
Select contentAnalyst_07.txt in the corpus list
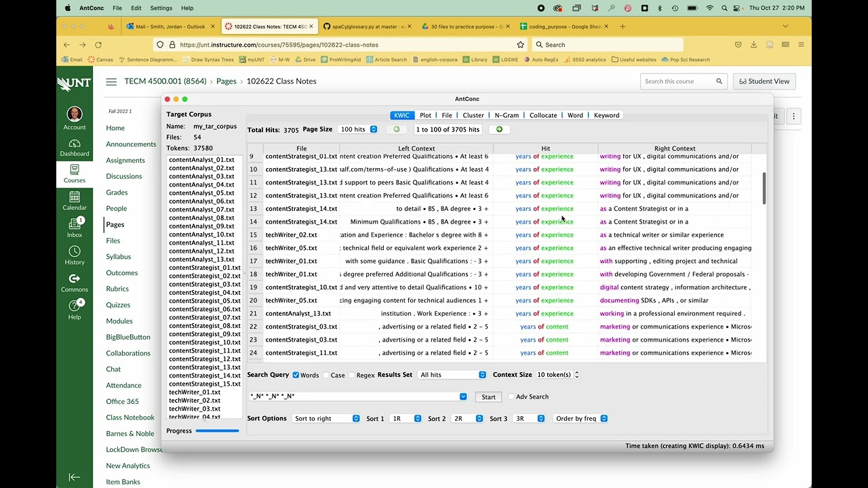coord(201,209)
